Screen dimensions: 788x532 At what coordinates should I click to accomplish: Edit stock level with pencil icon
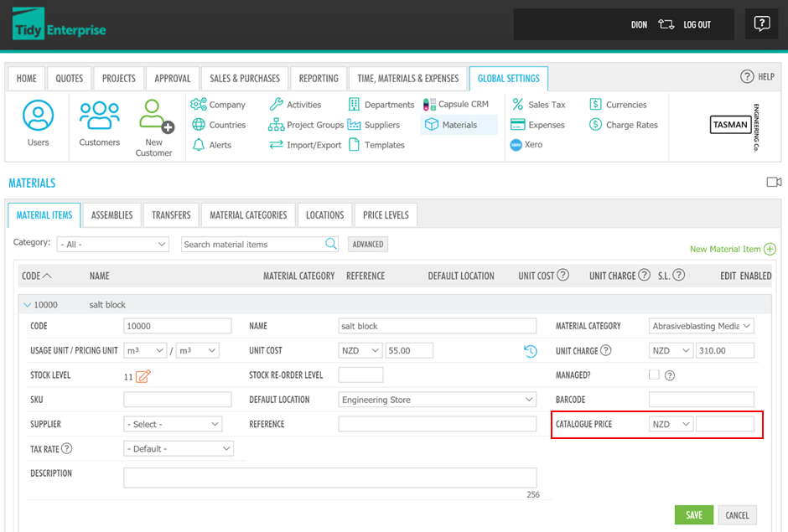(x=143, y=376)
